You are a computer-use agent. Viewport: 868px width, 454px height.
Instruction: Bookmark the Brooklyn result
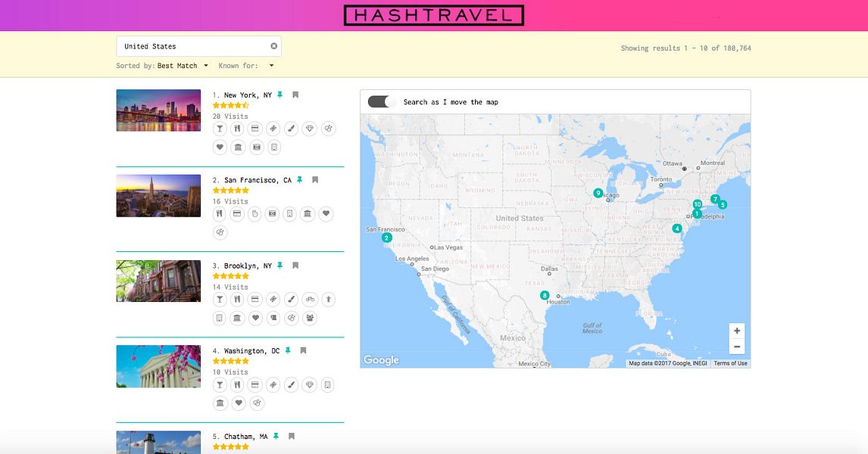coord(295,266)
